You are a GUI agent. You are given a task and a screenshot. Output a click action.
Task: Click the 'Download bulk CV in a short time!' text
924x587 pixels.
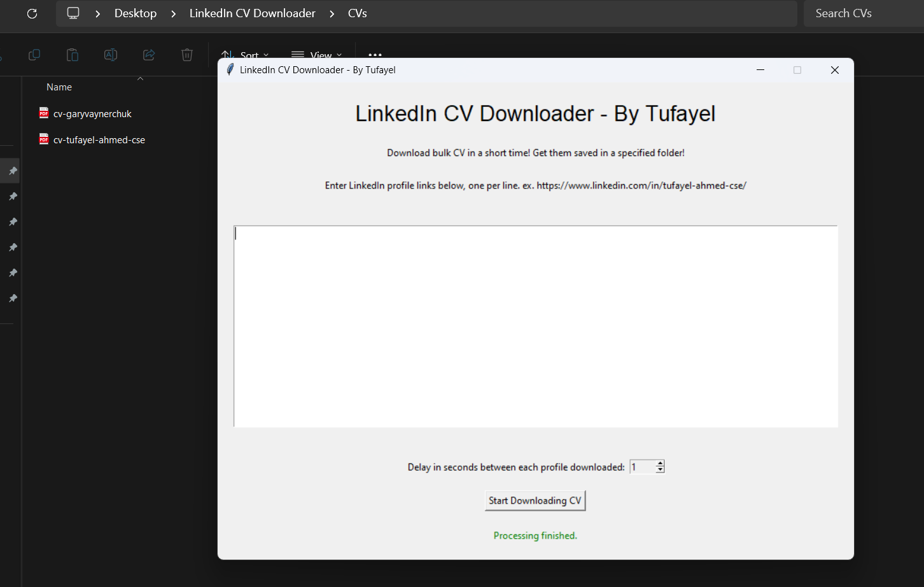click(458, 153)
